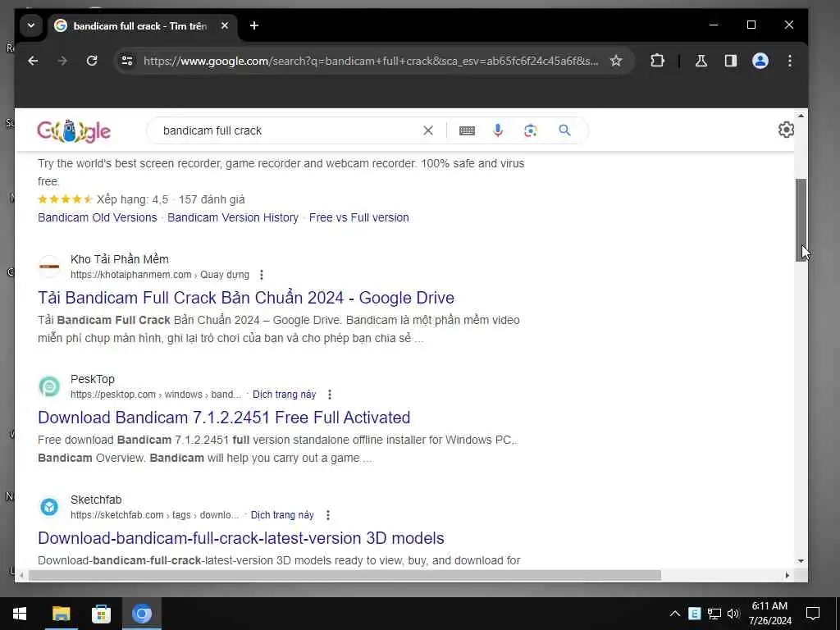Screen dimensions: 840x630
Task: Open more options for Sketchfab result
Action: (x=328, y=515)
